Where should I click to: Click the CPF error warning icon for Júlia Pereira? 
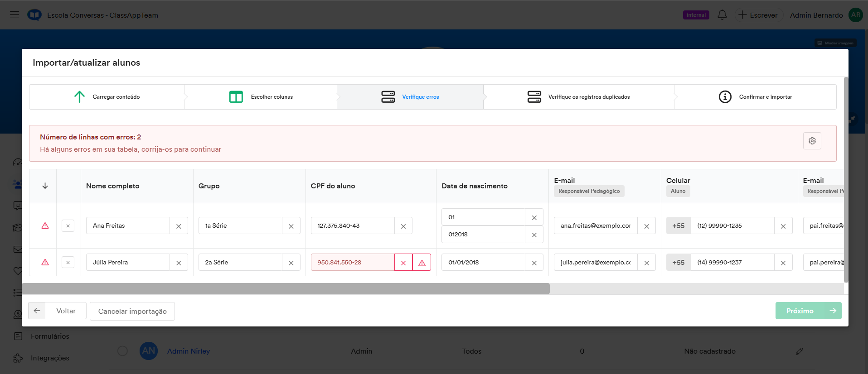[x=422, y=263]
